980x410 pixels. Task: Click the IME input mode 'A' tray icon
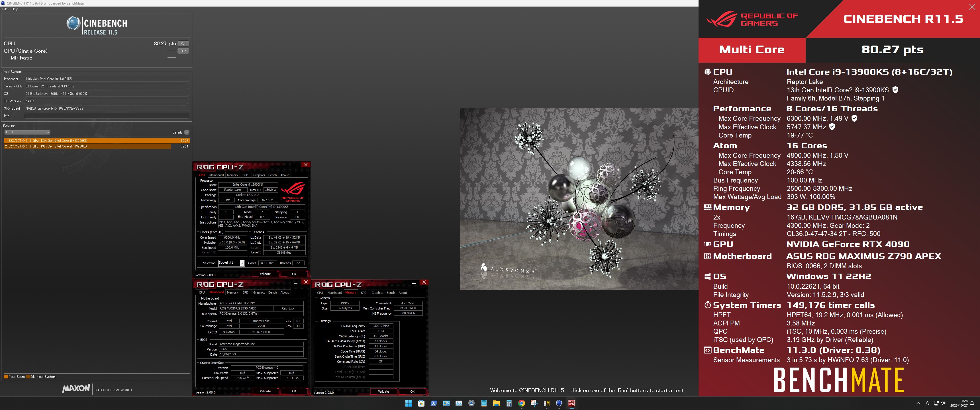[927, 403]
